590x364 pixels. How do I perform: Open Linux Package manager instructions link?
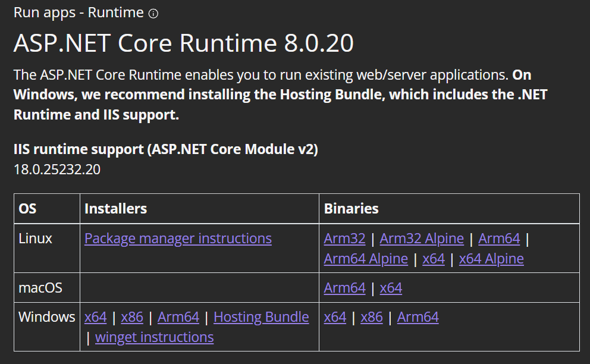(x=178, y=239)
